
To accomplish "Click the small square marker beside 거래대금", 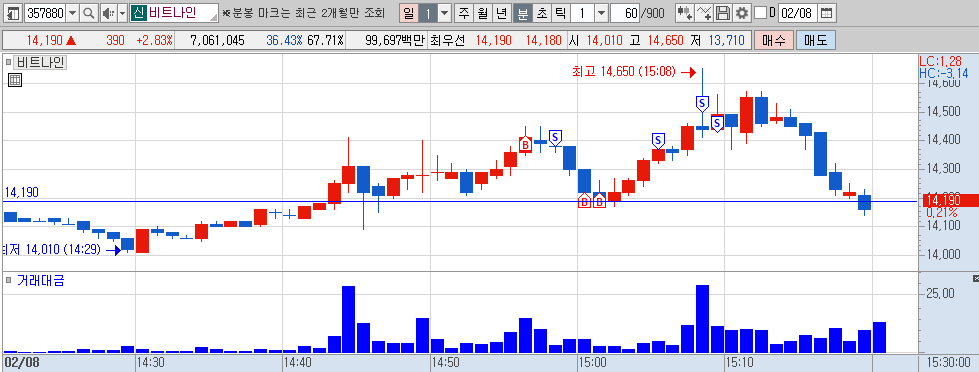I will coord(8,280).
